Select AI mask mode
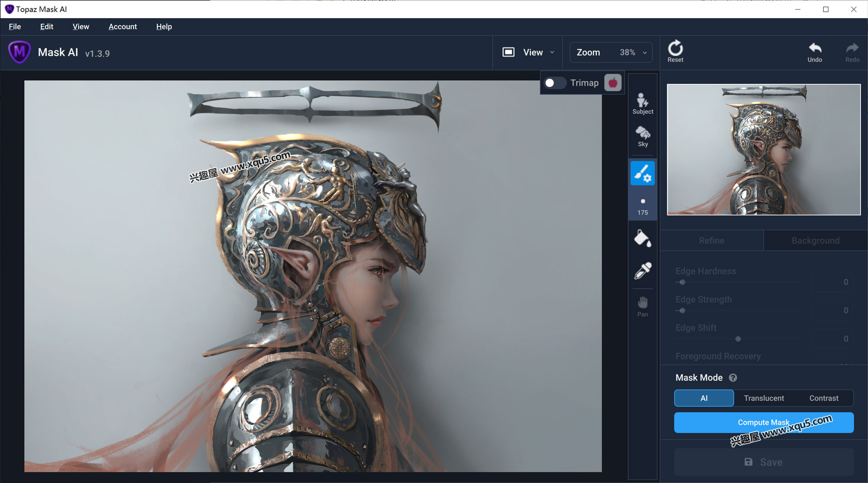Screen dimensions: 868x483 click(x=704, y=398)
